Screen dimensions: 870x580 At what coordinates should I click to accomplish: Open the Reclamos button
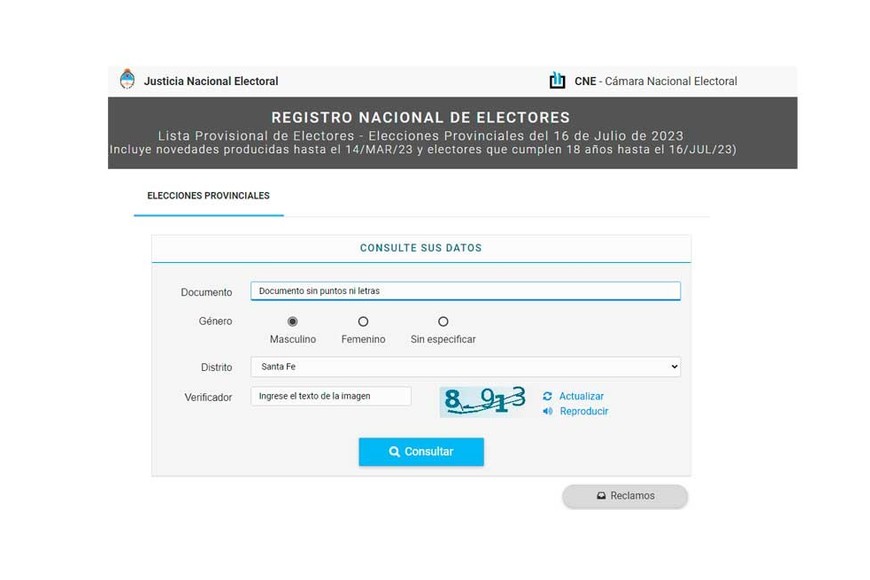click(x=625, y=496)
